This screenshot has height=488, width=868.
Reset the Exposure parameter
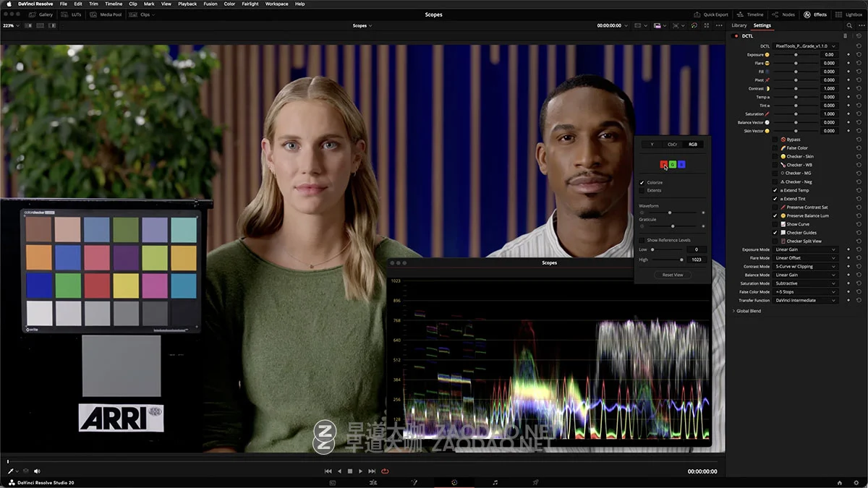[859, 54]
